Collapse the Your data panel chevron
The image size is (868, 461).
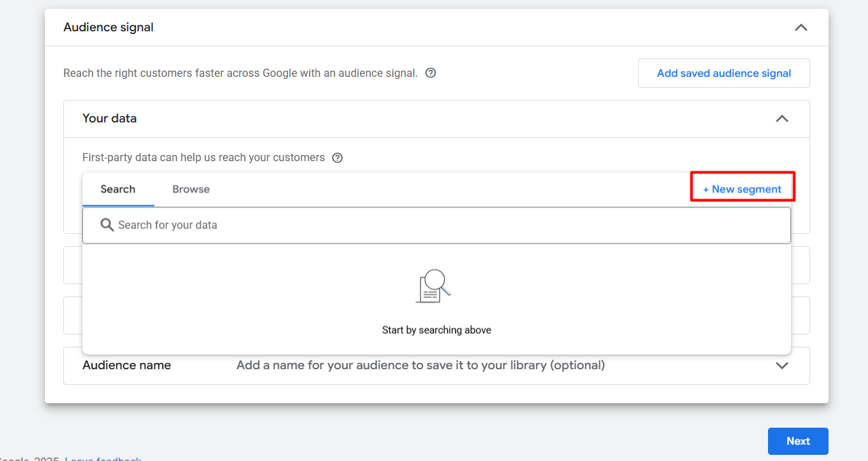tap(782, 119)
